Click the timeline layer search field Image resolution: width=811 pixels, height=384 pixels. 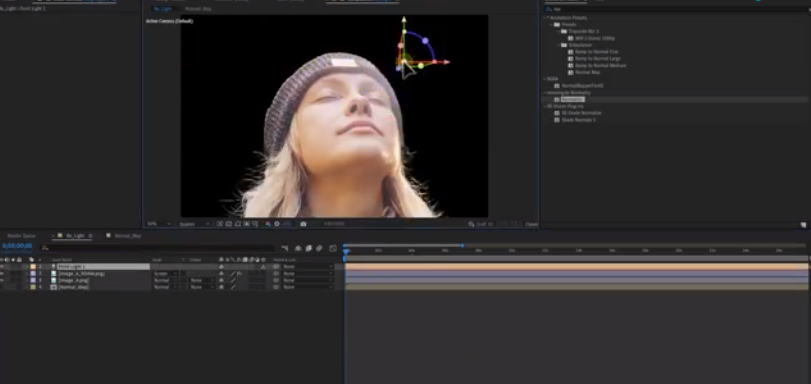(158, 248)
